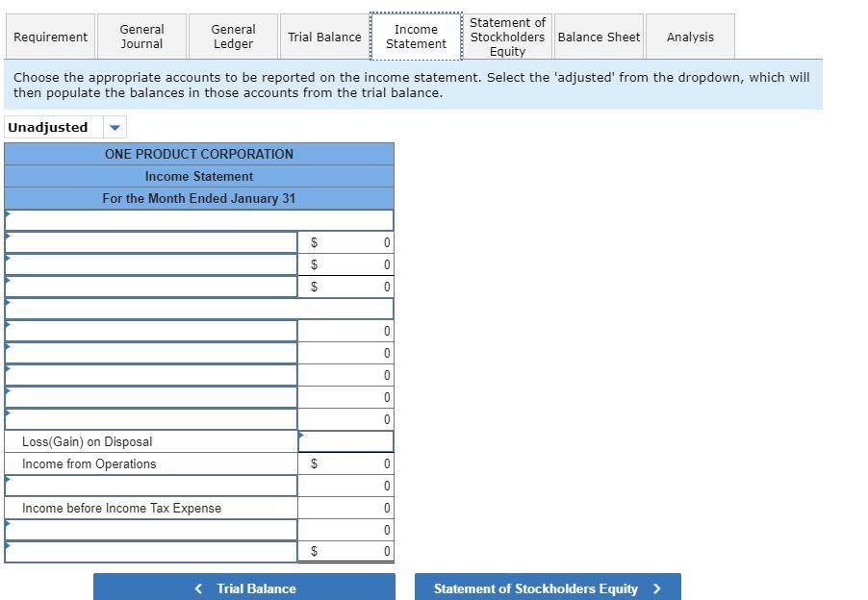This screenshot has width=868, height=600.
Task: Choose account in fourth expense row dropdown
Action: click(151, 397)
